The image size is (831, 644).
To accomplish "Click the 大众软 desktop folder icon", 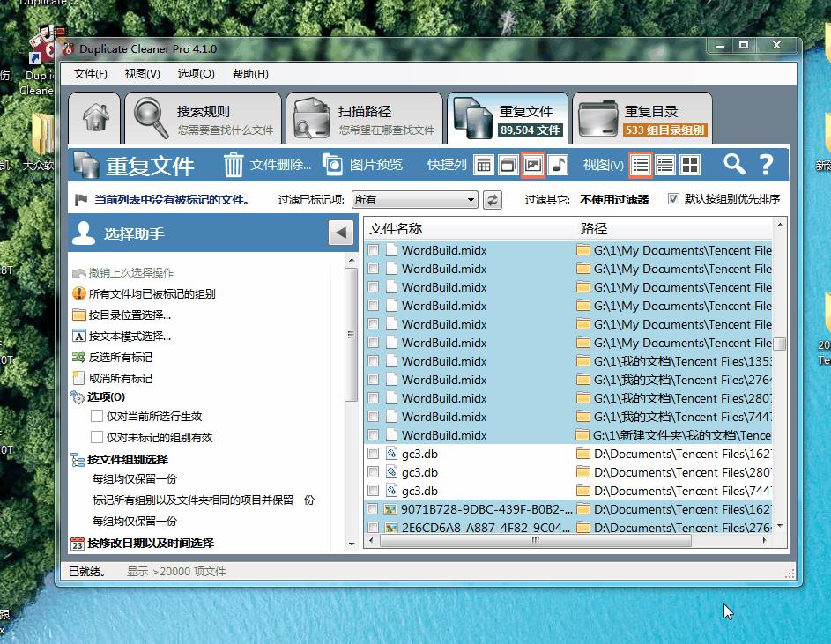I will (x=42, y=132).
